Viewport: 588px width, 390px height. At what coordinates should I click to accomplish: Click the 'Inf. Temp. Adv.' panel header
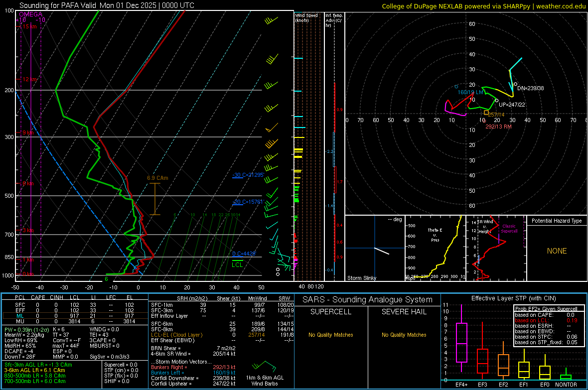[x=334, y=20]
